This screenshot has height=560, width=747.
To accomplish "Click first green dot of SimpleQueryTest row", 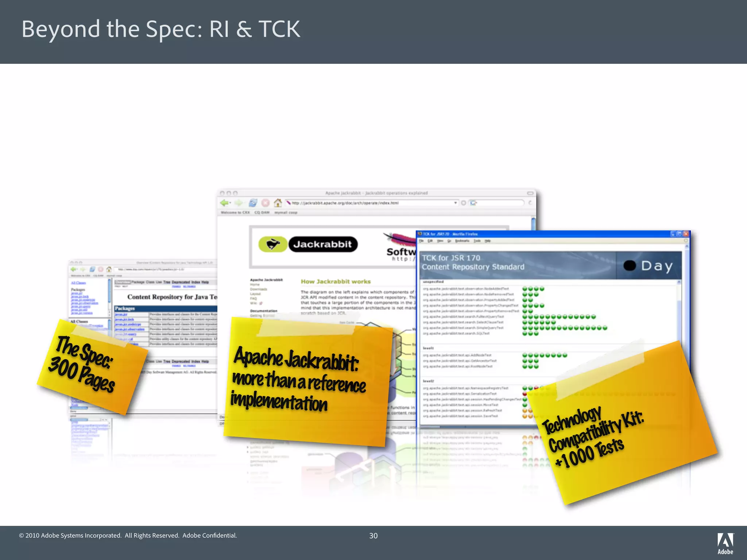I will [525, 328].
